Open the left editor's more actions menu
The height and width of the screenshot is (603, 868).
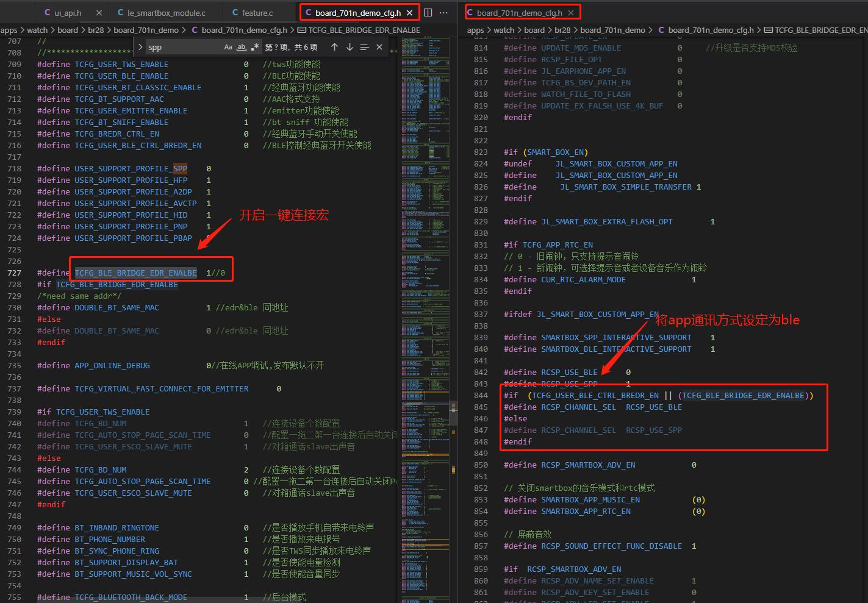click(443, 12)
